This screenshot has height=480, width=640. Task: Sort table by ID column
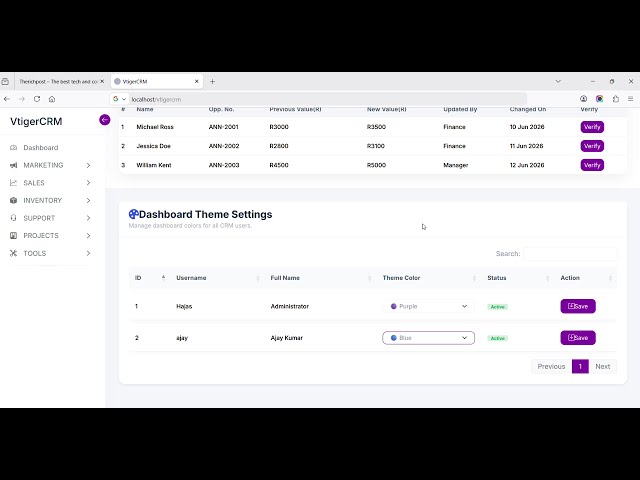coord(150,278)
